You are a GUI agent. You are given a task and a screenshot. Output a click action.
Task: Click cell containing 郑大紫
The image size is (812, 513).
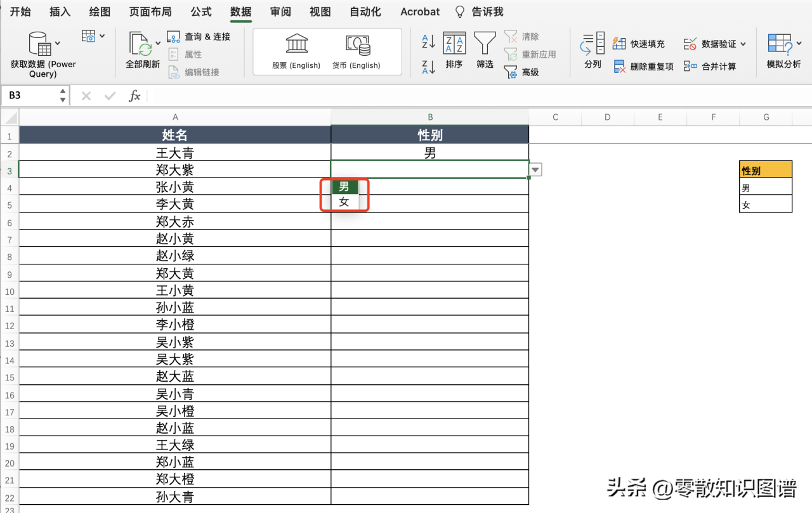(175, 170)
